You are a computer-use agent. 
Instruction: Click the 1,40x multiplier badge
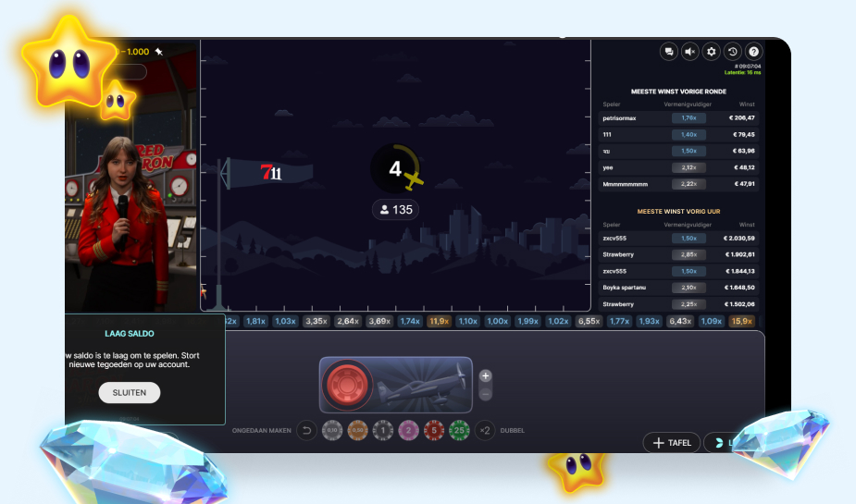(x=689, y=134)
